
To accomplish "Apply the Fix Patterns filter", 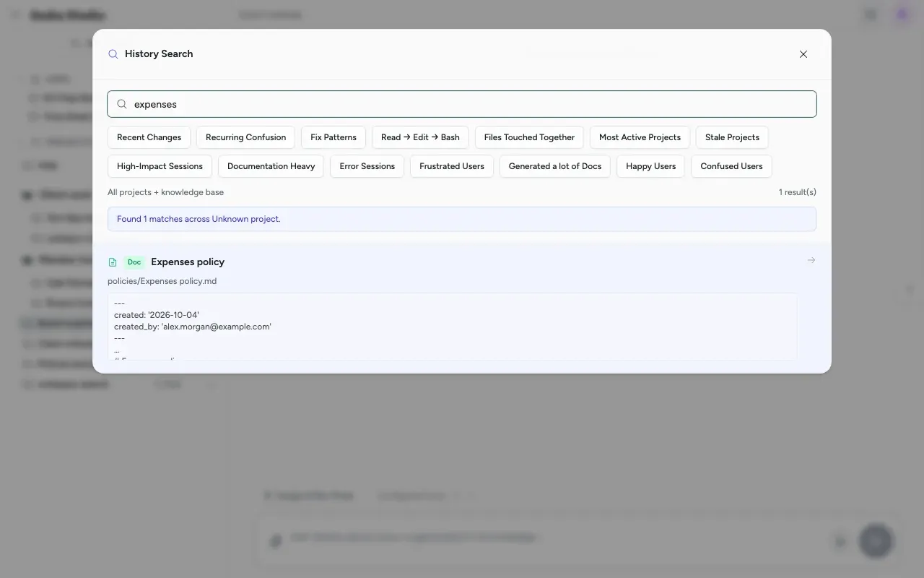I will pos(334,137).
